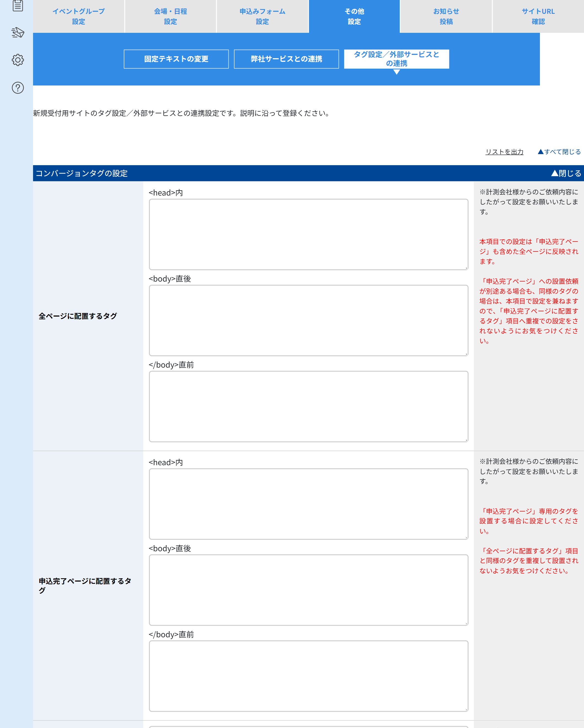Click the リストを出力 link
Viewport: 584px width, 728px height.
pyautogui.click(x=504, y=152)
